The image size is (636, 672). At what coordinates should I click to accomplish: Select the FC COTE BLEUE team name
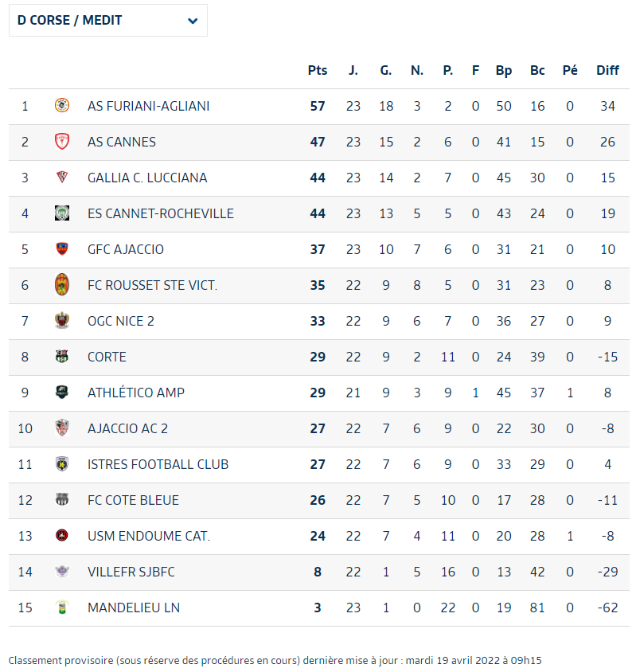pos(133,500)
